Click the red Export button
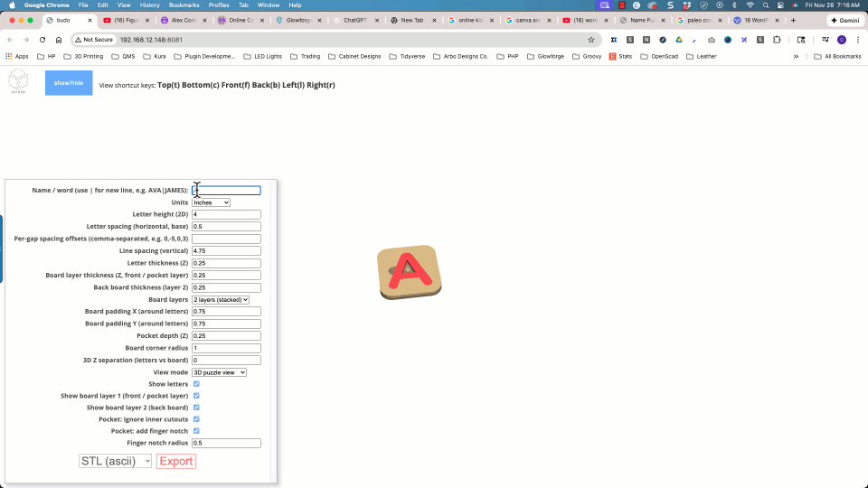 [175, 461]
